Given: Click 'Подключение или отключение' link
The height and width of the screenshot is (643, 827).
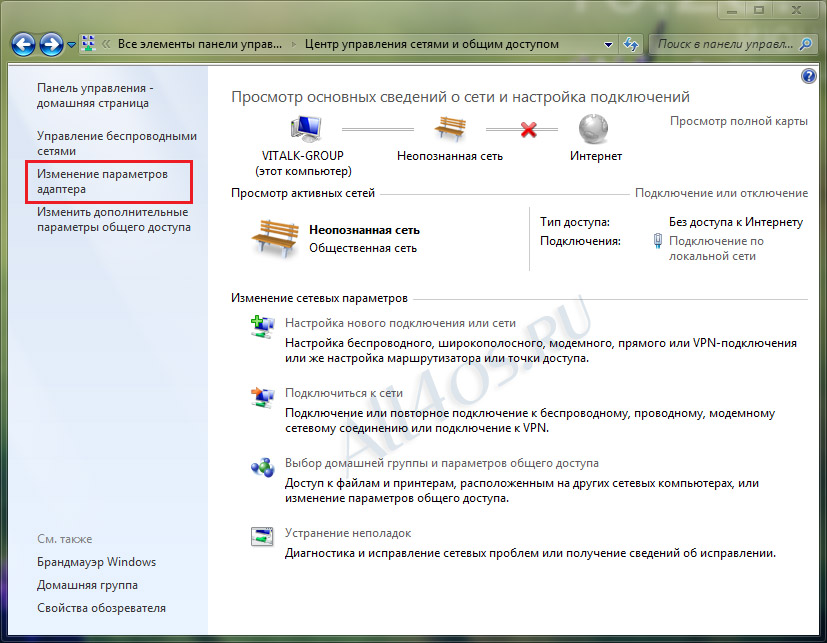Looking at the screenshot, I should click(x=721, y=193).
